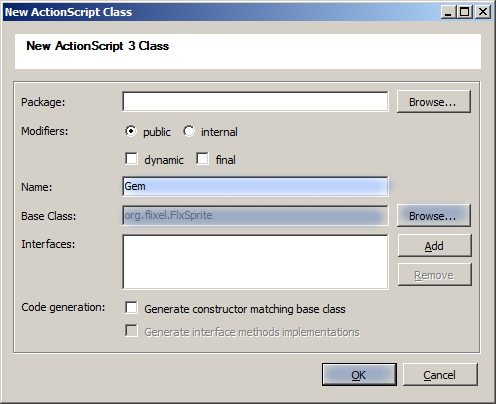Click the Package text field
Image resolution: width=496 pixels, height=404 pixels.
click(x=255, y=101)
